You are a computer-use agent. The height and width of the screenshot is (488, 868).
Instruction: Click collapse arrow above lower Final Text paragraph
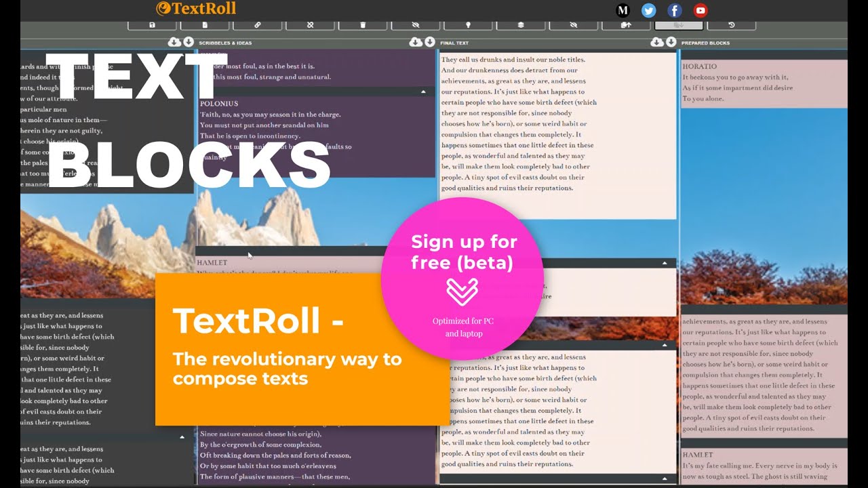click(665, 345)
